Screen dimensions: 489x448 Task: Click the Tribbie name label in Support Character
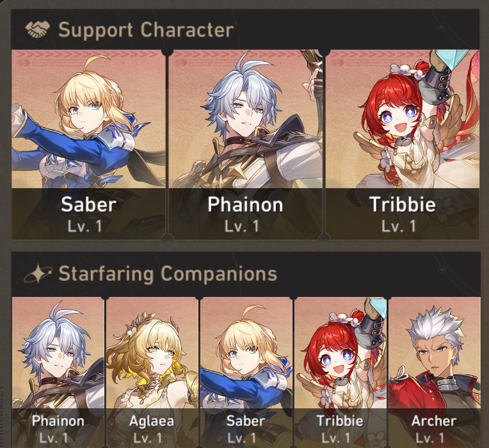pyautogui.click(x=403, y=205)
